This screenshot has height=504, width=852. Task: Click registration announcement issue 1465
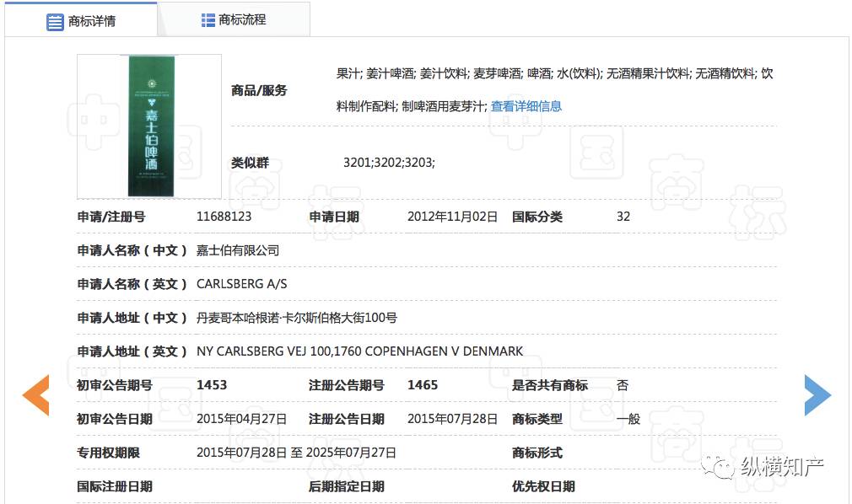tap(422, 385)
